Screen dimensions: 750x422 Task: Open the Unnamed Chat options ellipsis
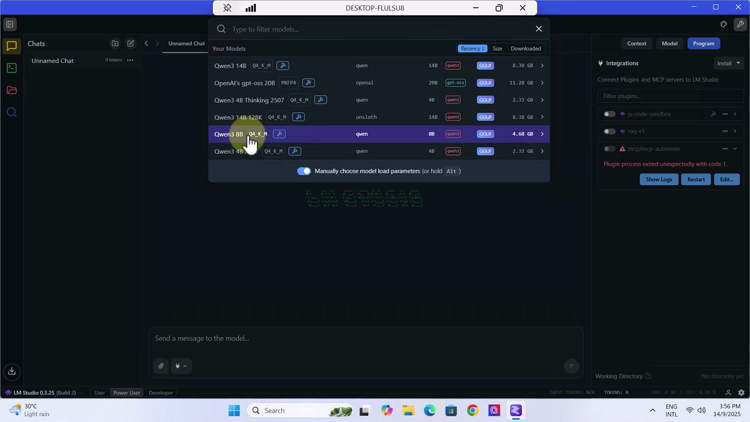coord(130,60)
